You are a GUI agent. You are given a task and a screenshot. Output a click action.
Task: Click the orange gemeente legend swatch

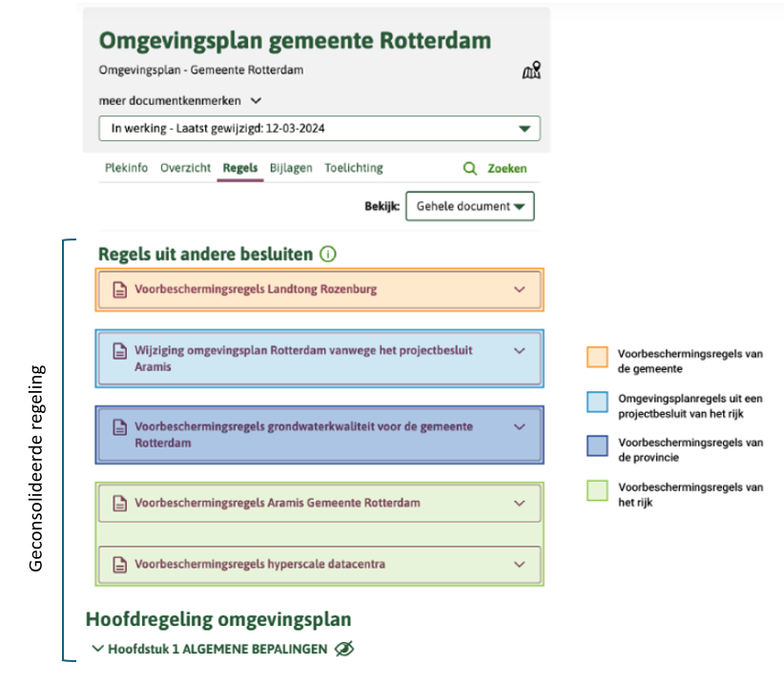(x=597, y=358)
